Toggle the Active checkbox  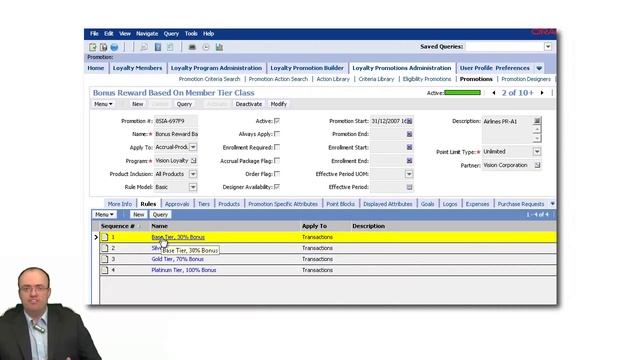click(277, 121)
